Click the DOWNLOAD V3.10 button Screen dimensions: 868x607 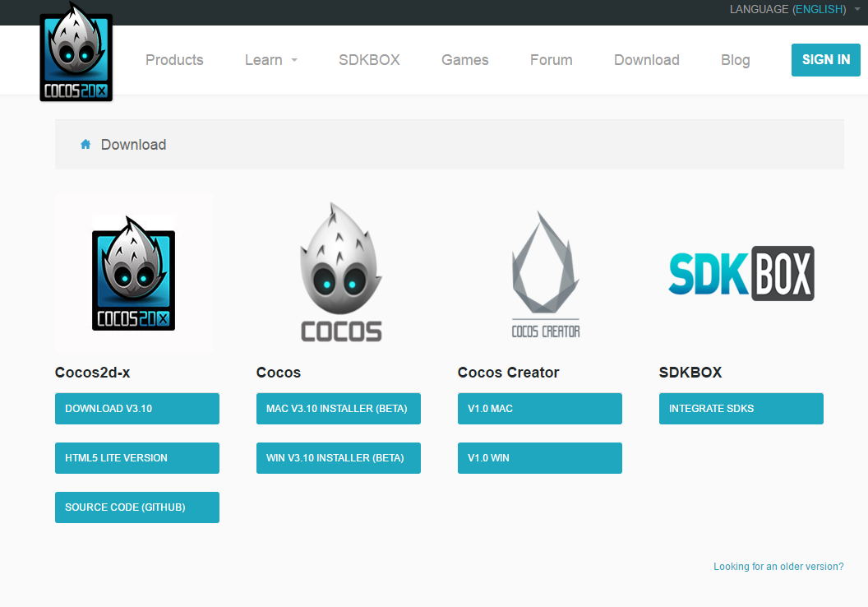coord(137,409)
